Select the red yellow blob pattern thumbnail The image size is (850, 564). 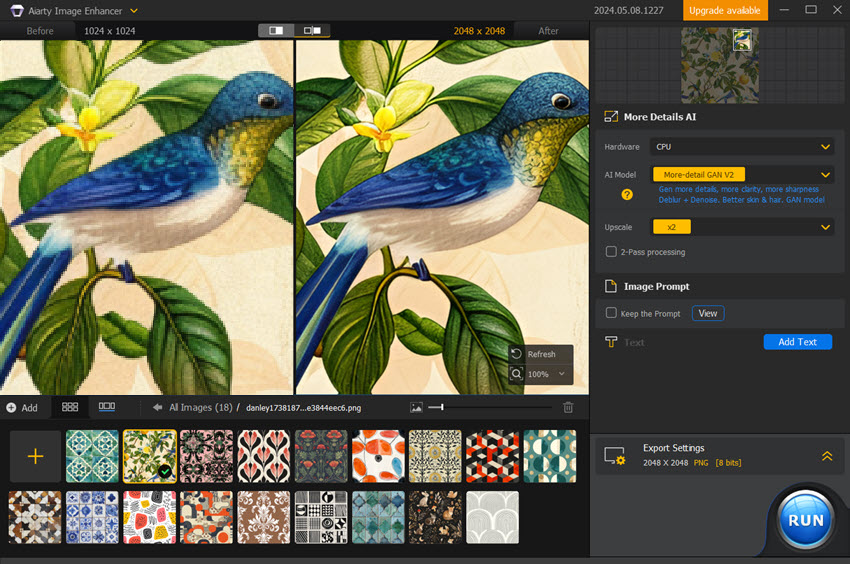click(150, 517)
